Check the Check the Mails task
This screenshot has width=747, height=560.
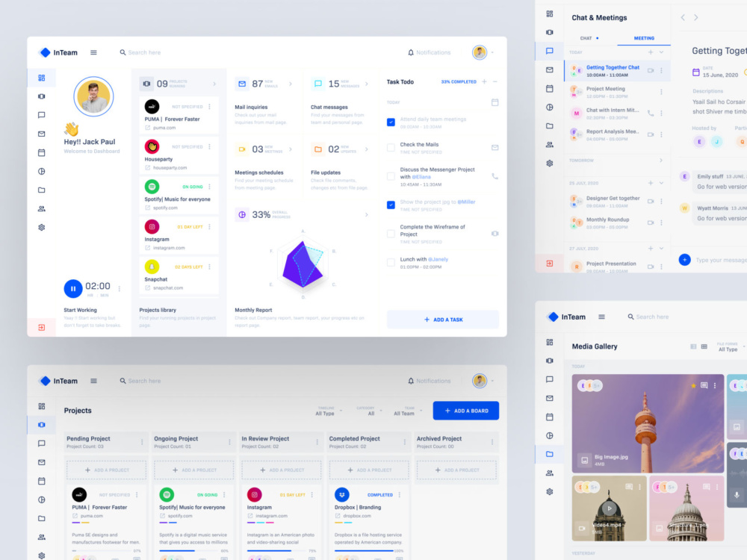point(391,148)
